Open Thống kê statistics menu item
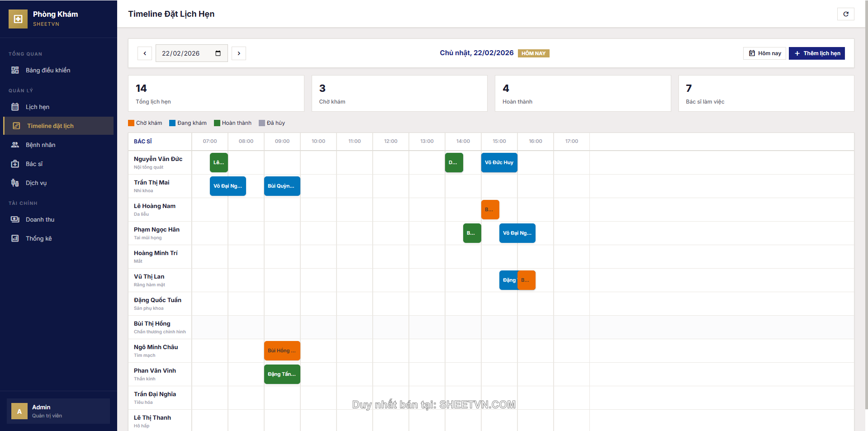Screen dimensions: 868x431 (x=38, y=238)
